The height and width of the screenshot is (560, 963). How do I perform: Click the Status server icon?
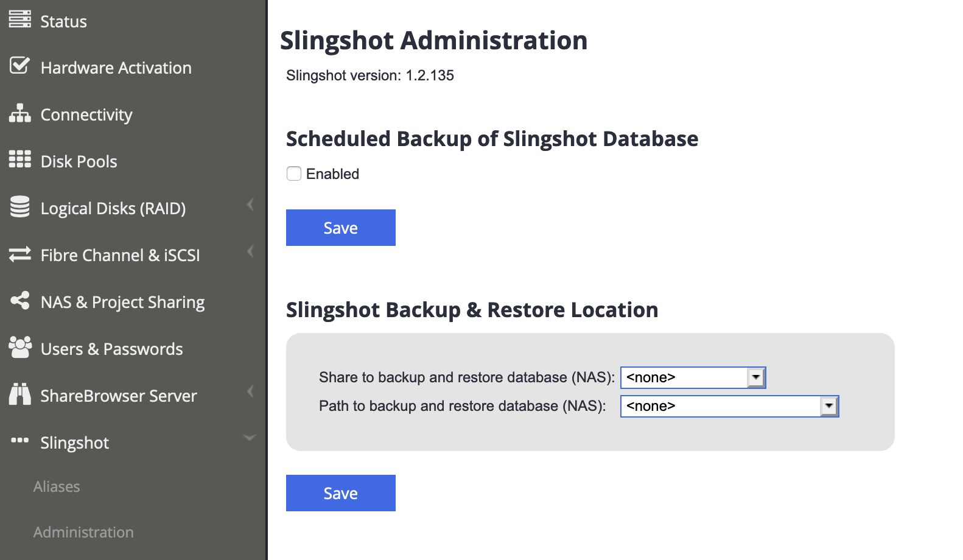pos(19,19)
